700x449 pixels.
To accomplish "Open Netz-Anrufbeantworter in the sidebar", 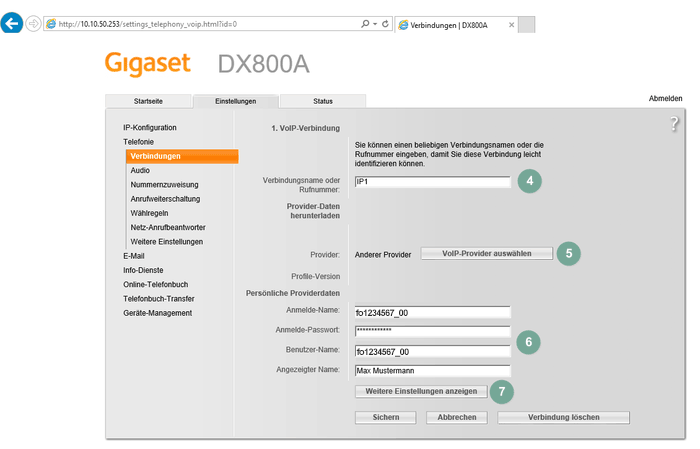I will [168, 228].
